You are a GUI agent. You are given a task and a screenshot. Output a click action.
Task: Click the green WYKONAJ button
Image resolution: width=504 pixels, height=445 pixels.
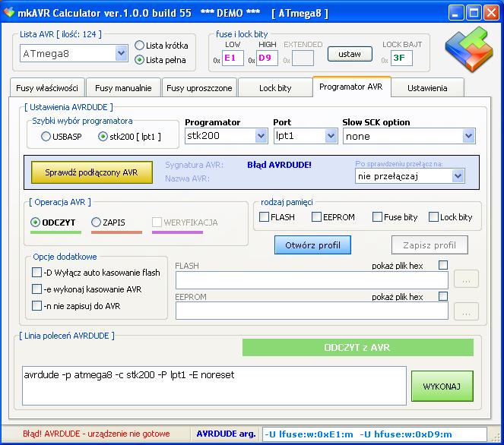[442, 387]
